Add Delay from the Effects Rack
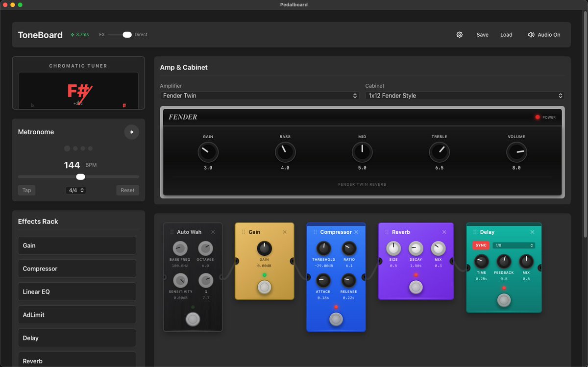This screenshot has width=588, height=367. 77,338
